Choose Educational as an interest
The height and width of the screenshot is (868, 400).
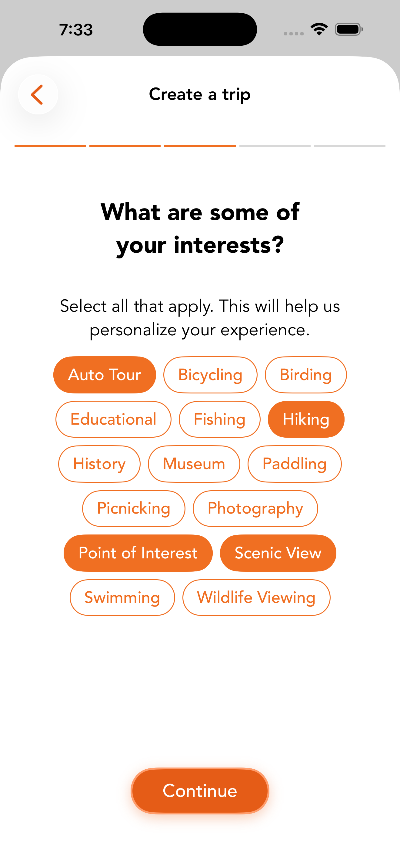(113, 419)
